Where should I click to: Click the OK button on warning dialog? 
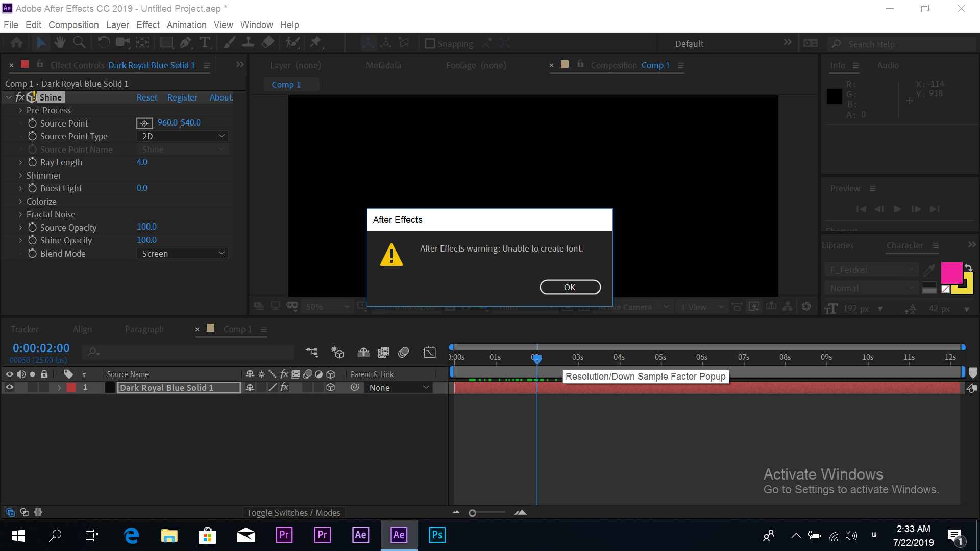(x=570, y=287)
